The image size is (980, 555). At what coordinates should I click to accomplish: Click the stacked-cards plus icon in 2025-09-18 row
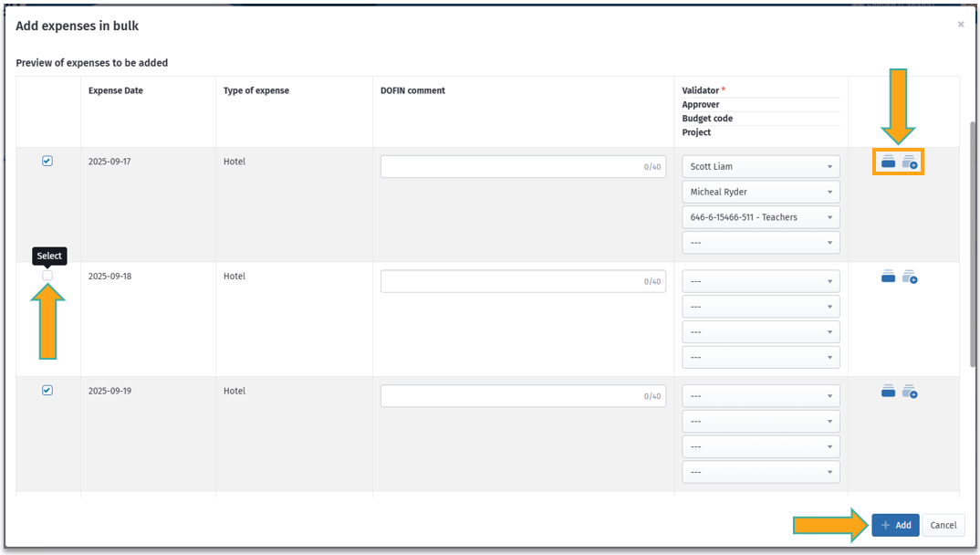[x=910, y=277]
